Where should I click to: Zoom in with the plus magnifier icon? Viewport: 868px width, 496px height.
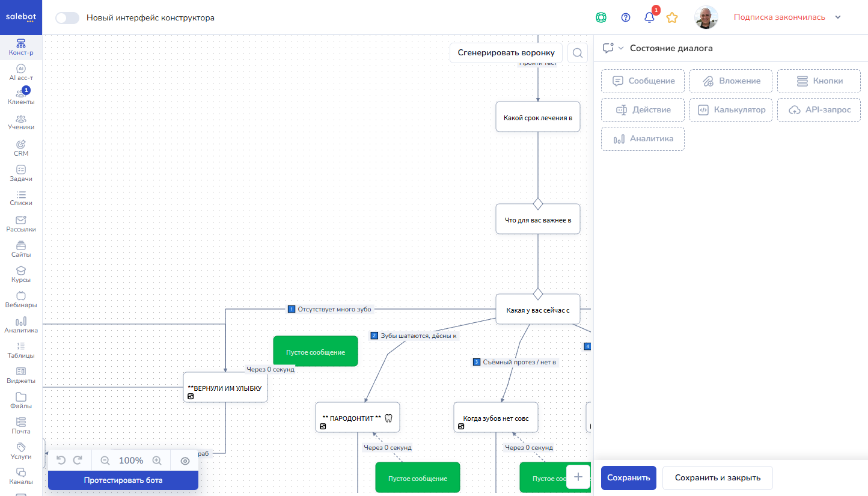[x=157, y=461]
